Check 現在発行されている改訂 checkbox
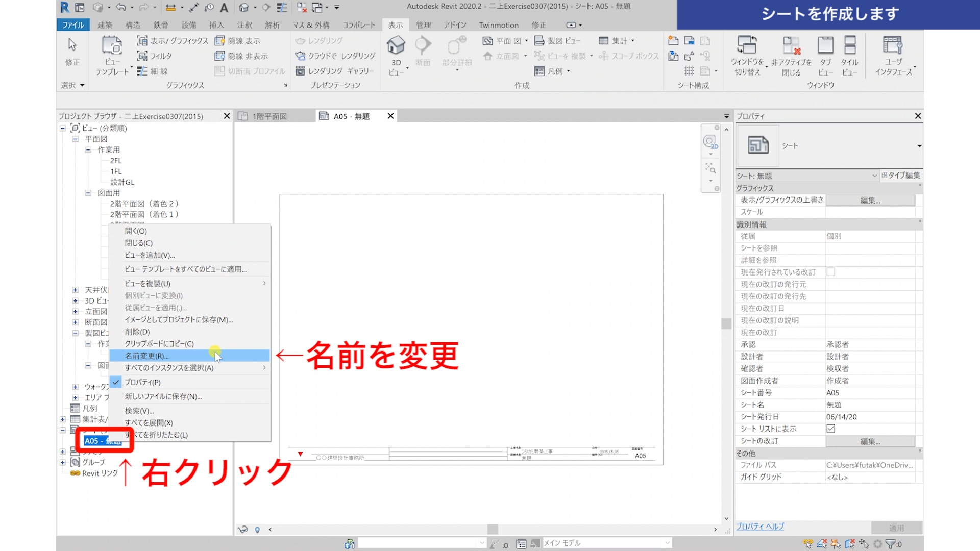 [831, 272]
